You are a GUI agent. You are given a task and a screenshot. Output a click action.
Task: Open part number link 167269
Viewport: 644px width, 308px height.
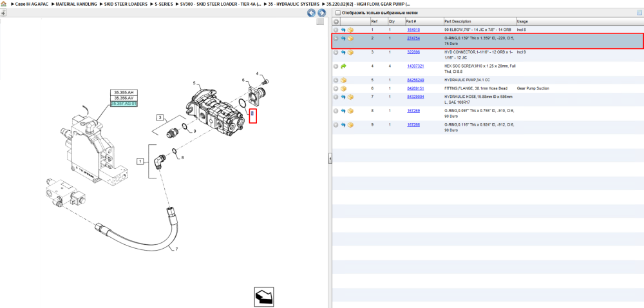point(413,110)
